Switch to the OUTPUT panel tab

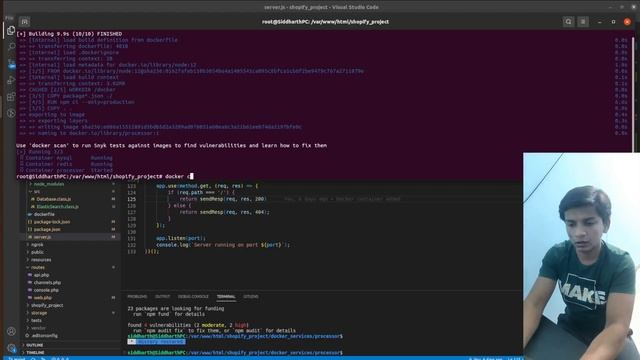click(x=162, y=297)
